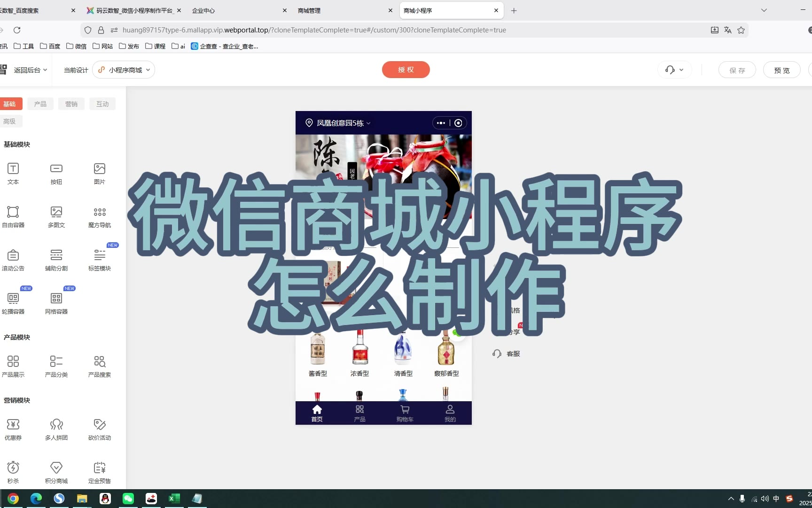The height and width of the screenshot is (508, 812).
Task: Open the 工具 bookmarks folder
Action: pyautogui.click(x=24, y=46)
